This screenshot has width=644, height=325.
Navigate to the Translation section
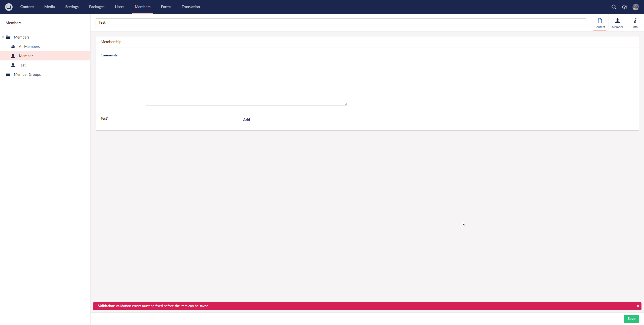pyautogui.click(x=190, y=7)
